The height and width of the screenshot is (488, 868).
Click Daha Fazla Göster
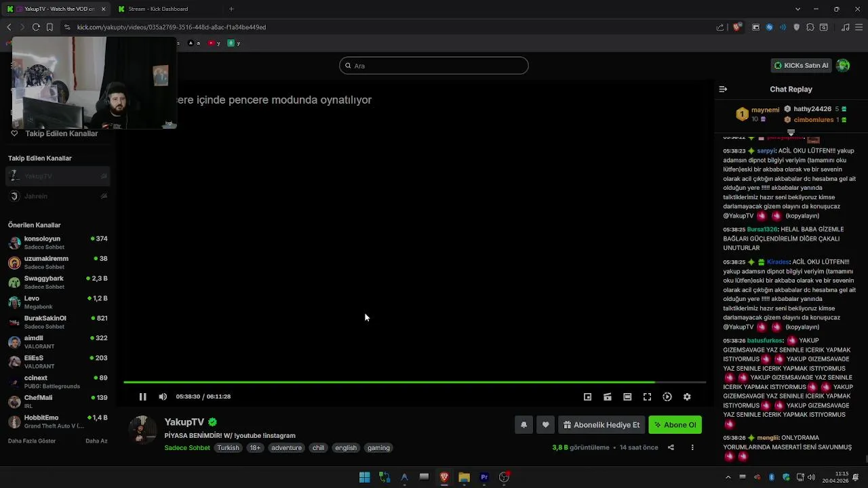32,441
